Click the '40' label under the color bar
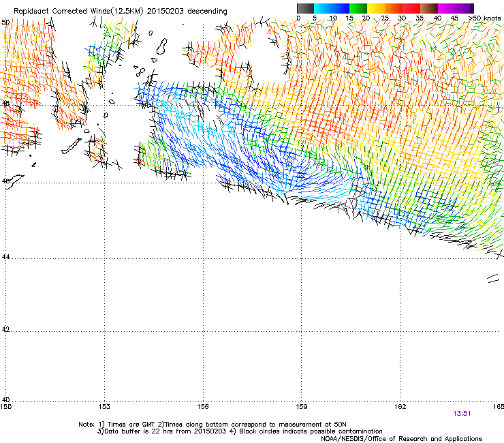 [437, 18]
